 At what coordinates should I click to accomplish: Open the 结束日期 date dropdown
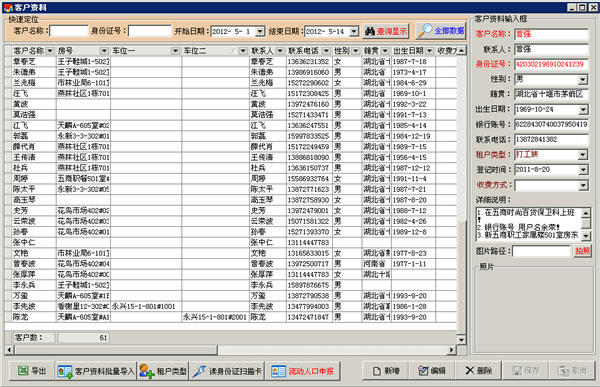354,31
